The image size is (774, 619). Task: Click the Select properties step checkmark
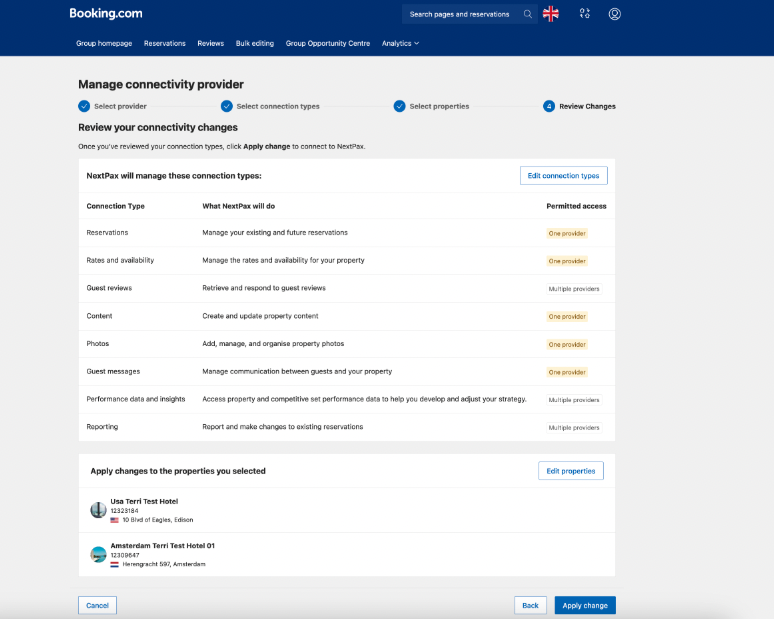pyautogui.click(x=399, y=106)
